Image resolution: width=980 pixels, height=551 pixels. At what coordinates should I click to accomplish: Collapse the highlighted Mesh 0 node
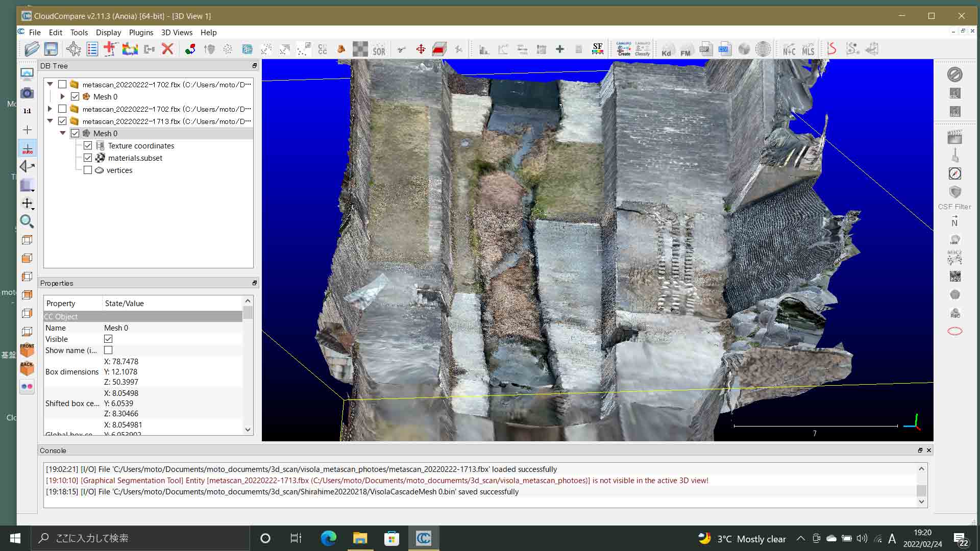coord(63,133)
